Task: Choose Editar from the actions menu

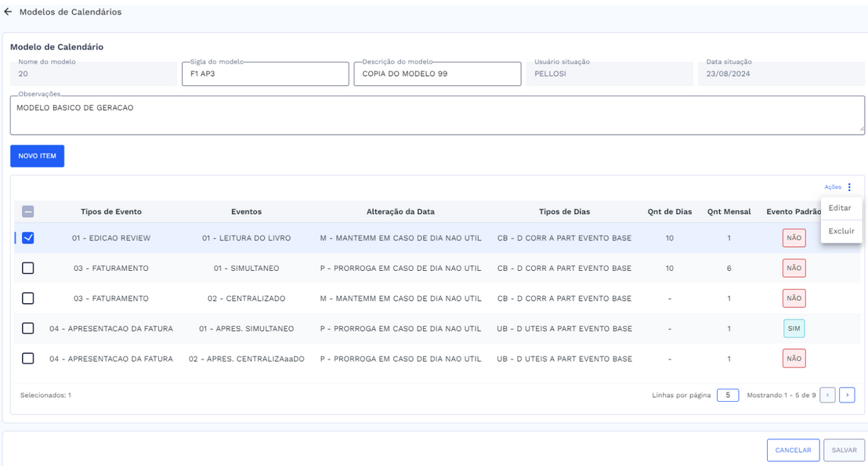Action: (x=840, y=208)
